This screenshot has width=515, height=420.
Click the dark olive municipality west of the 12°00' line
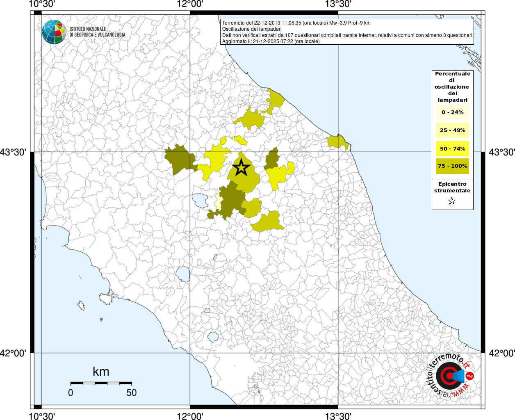[179, 160]
